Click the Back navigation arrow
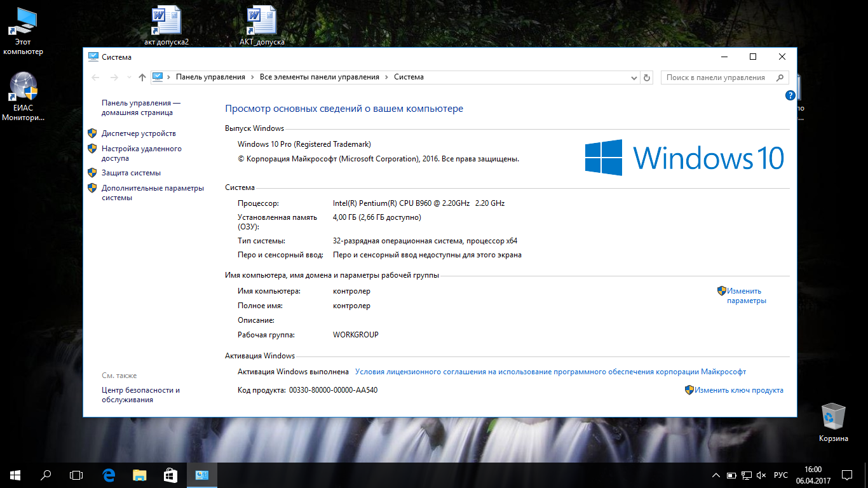The image size is (868, 488). [x=96, y=77]
